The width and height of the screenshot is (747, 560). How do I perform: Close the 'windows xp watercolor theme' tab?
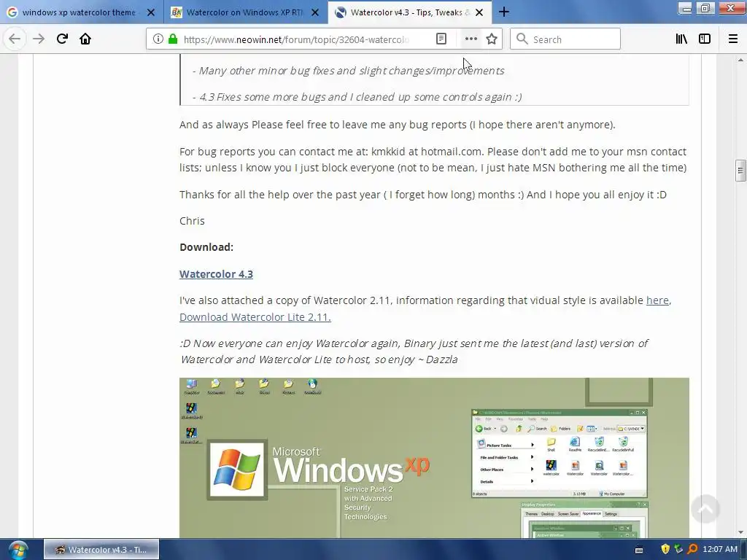(151, 12)
